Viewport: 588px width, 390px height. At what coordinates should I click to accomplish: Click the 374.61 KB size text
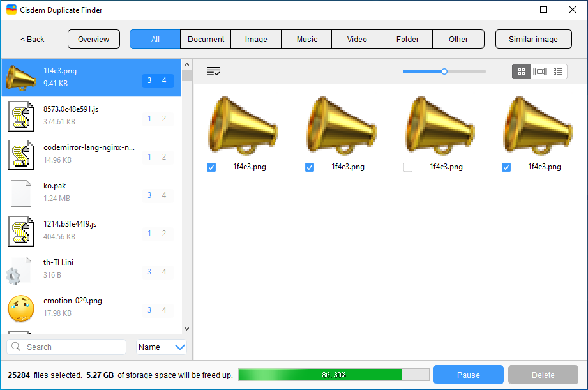point(59,121)
